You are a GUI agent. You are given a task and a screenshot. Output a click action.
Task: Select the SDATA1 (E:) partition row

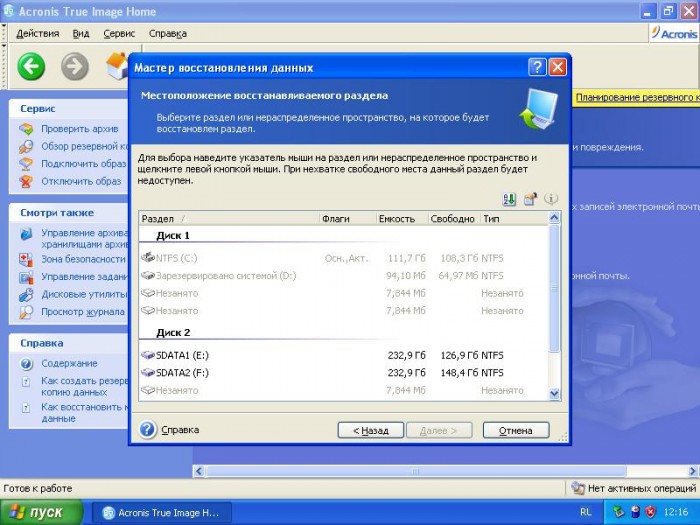[x=343, y=355]
